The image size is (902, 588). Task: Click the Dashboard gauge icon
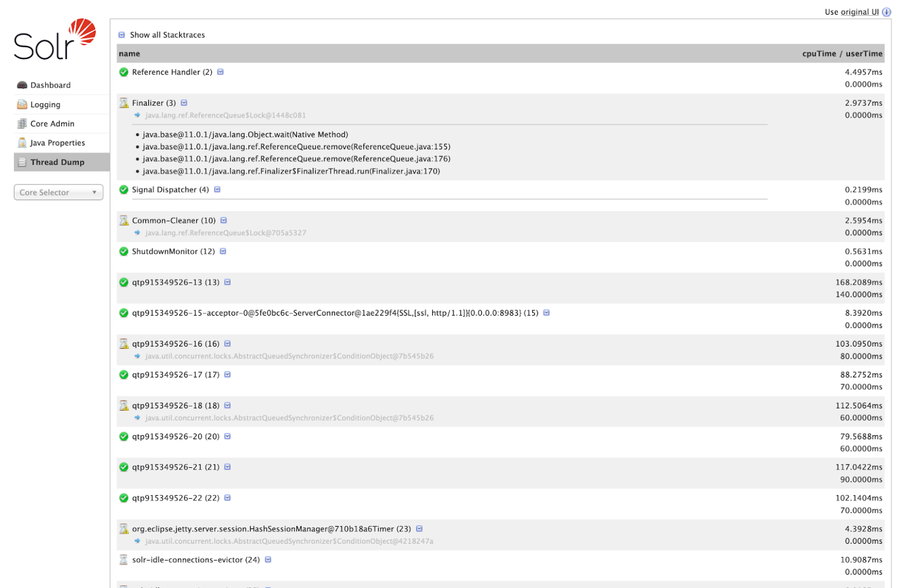(x=22, y=85)
